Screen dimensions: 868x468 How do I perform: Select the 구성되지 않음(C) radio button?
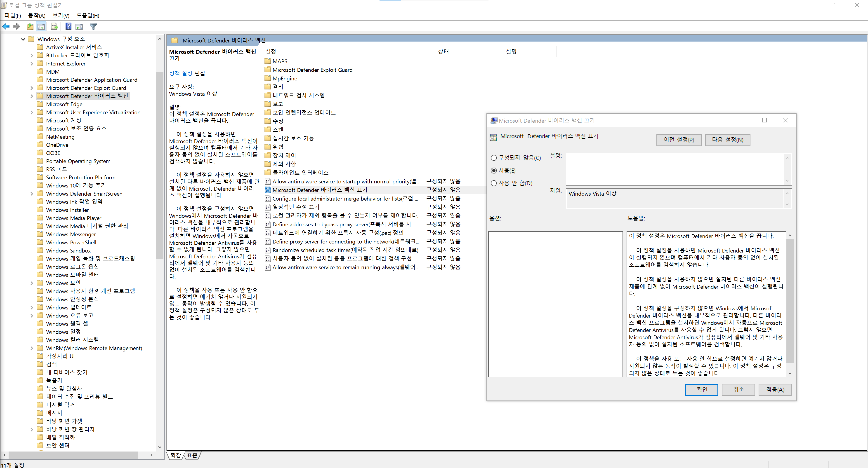pyautogui.click(x=494, y=158)
